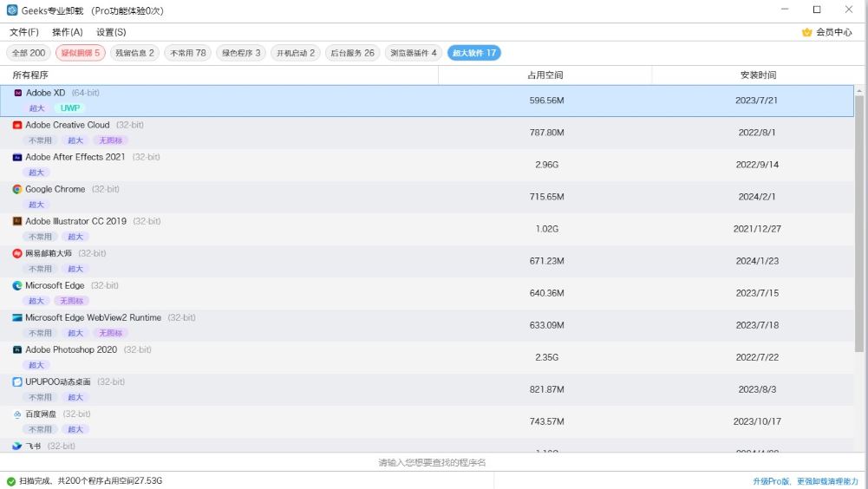Click the UWP tag on Adobe XD
The width and height of the screenshot is (868, 489).
(x=69, y=108)
